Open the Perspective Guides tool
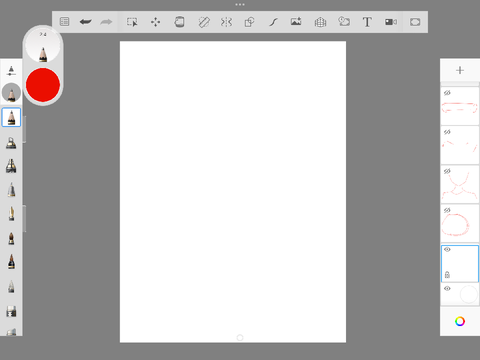Screen dimensions: 480x360 (320, 22)
